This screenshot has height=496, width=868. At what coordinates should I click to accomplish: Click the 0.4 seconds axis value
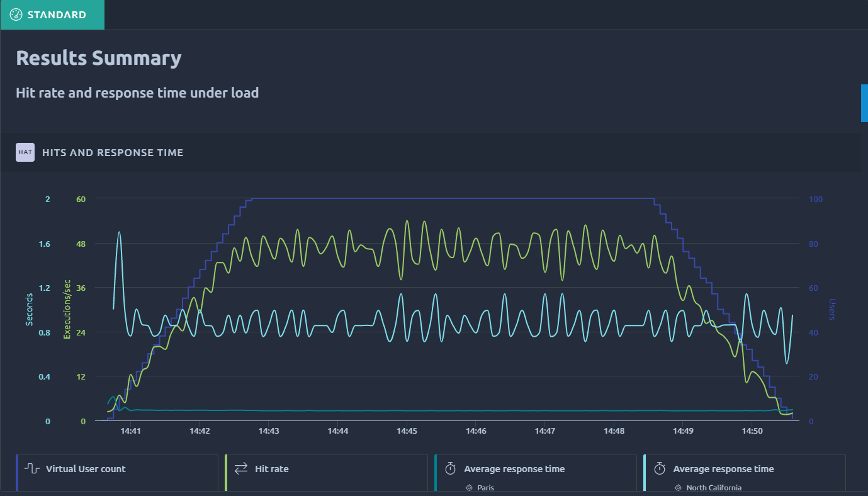point(45,377)
